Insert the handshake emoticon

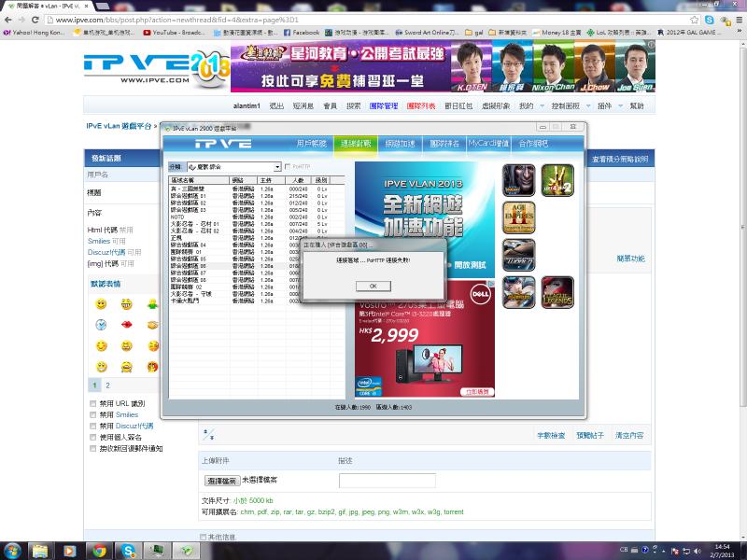click(152, 325)
